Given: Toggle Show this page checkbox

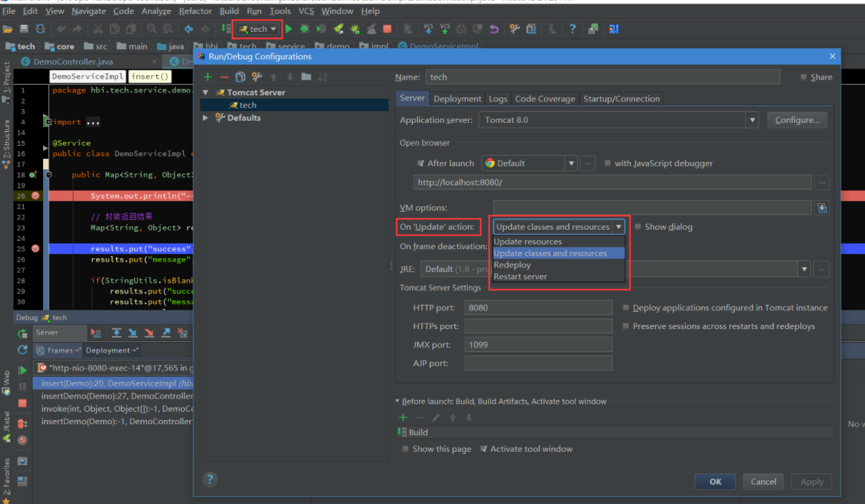Looking at the screenshot, I should pyautogui.click(x=406, y=449).
